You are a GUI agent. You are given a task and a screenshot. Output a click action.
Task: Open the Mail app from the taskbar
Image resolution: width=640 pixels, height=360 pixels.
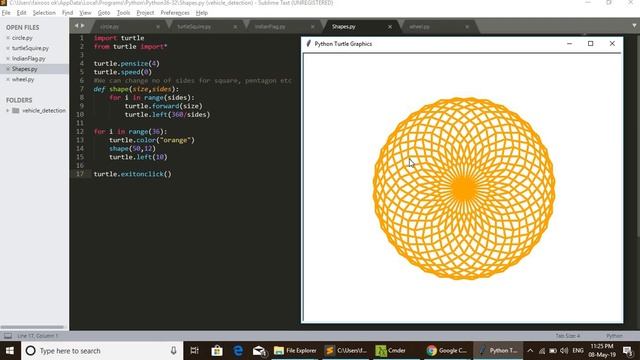[259, 351]
